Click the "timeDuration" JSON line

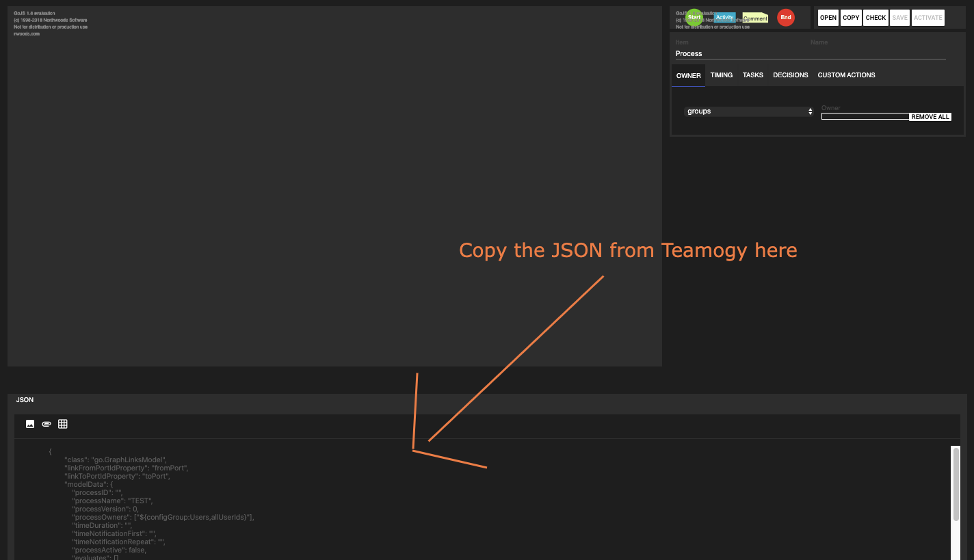(x=102, y=525)
